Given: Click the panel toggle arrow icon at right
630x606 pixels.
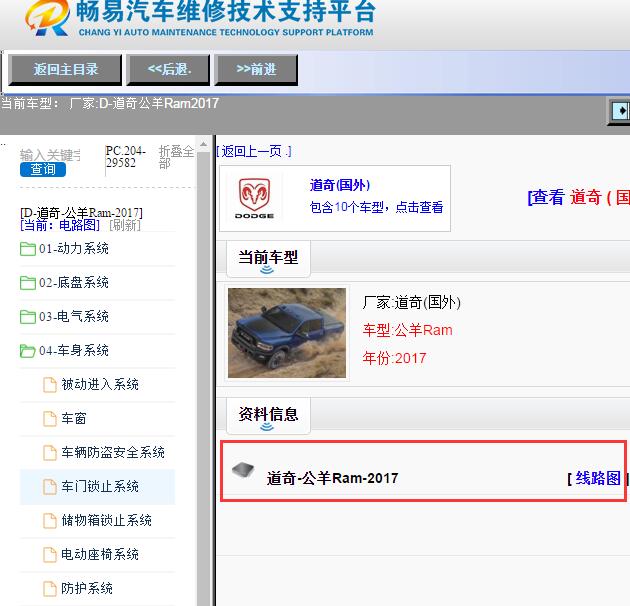Looking at the screenshot, I should [x=621, y=111].
